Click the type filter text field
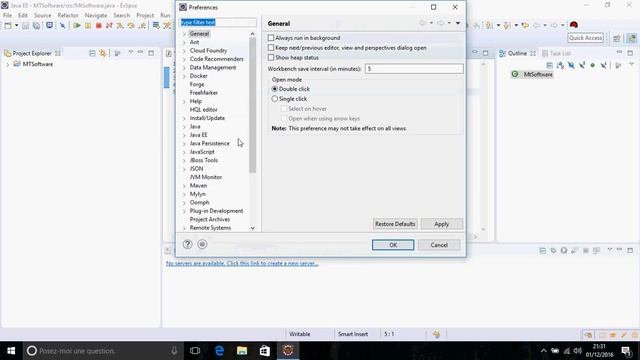The width and height of the screenshot is (640, 360). 218,22
